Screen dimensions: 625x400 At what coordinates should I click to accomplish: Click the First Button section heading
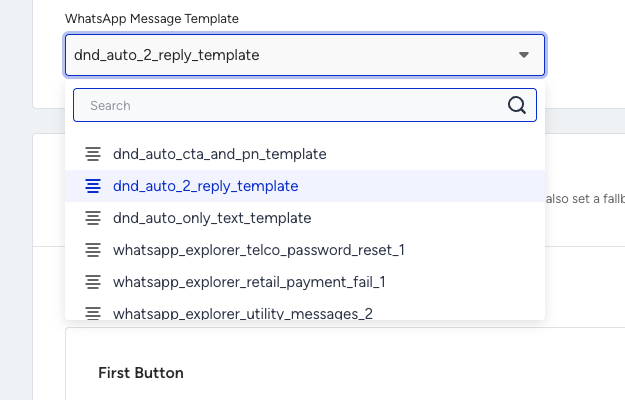point(141,373)
